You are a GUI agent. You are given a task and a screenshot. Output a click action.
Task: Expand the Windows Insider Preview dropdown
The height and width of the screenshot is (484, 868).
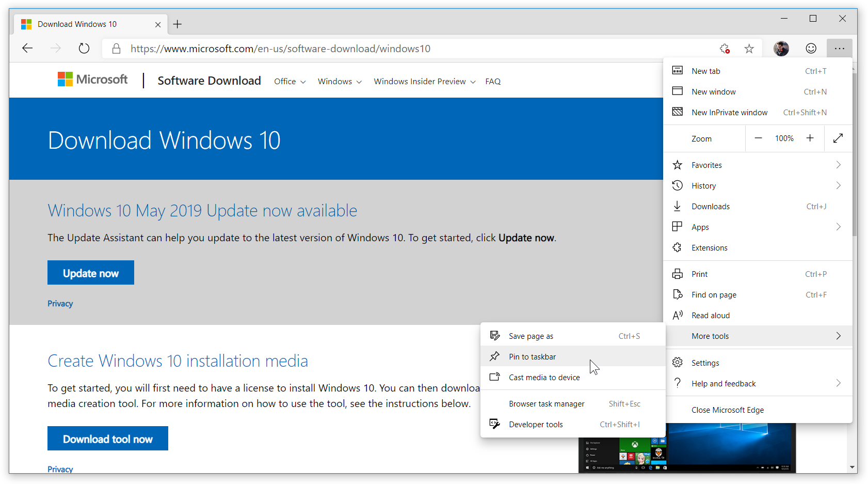tap(425, 81)
